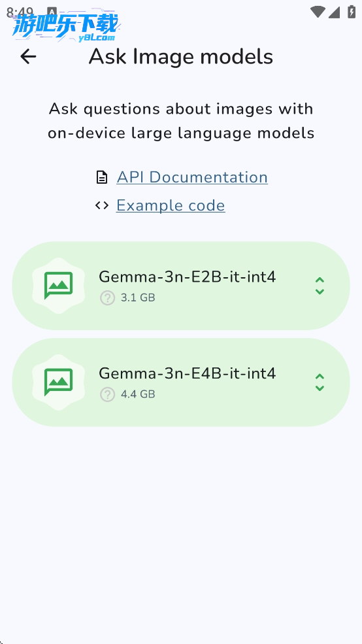Click the help icon next to 3.1 GB
Screen dimensions: 362x644
pyautogui.click(x=108, y=297)
